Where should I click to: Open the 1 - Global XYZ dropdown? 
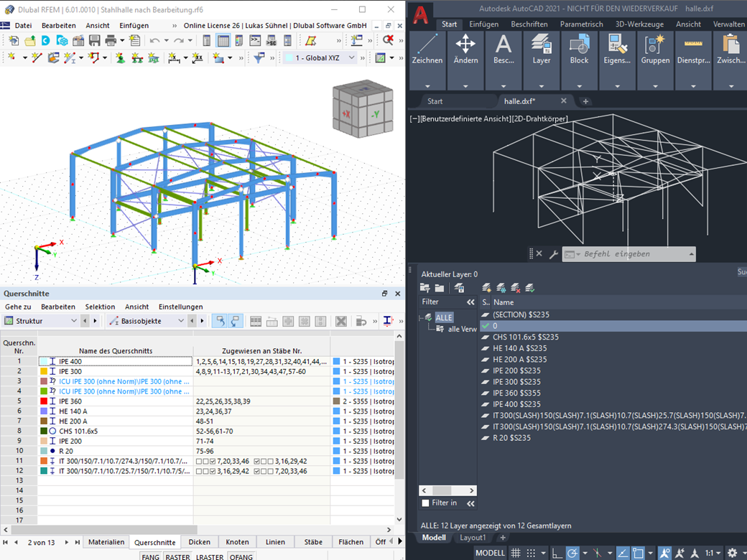pos(350,57)
